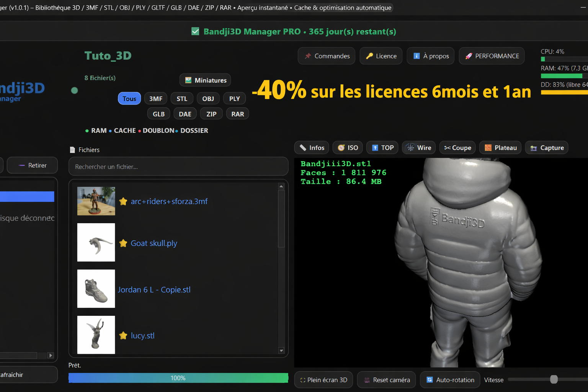588x392 pixels.
Task: Switch viewer to TOP view
Action: click(382, 147)
